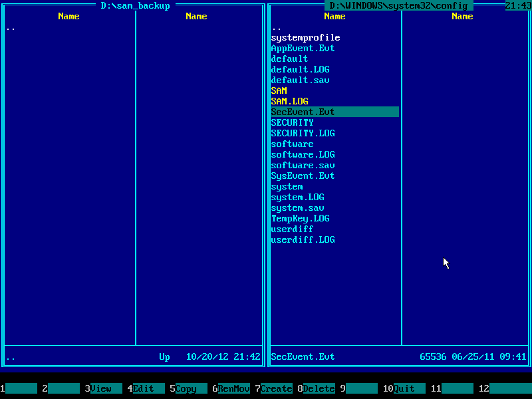Select the system.LOG file
Viewport: 532px width, 399px height.
coord(297,197)
